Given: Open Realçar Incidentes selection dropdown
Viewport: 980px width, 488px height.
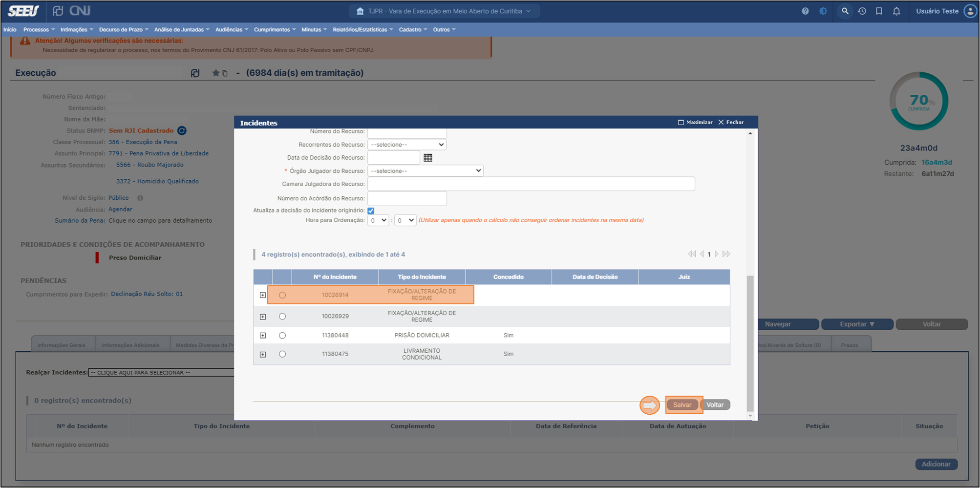Looking at the screenshot, I should click(x=161, y=373).
